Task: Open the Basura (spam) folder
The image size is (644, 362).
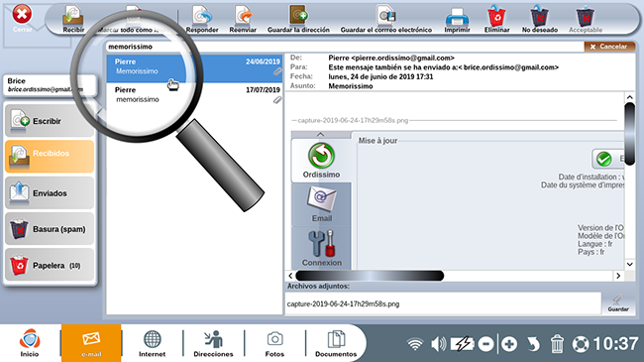Action: 50,229
